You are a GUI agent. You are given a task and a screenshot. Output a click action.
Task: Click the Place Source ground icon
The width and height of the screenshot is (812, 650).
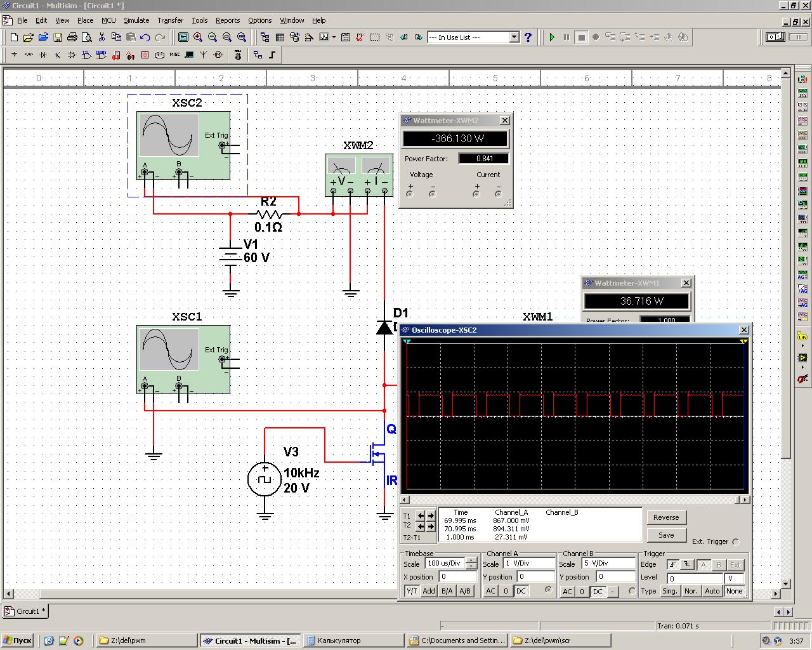pyautogui.click(x=14, y=55)
